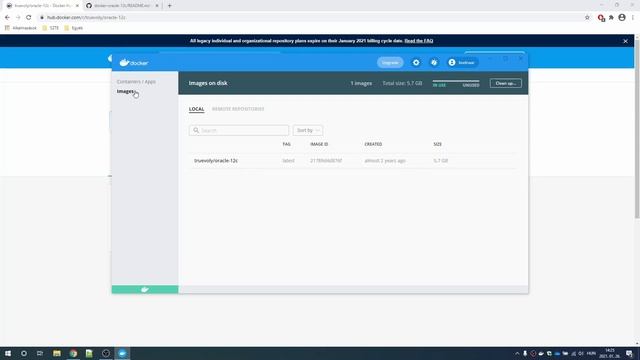Reload the browser page
Screen dimensions: 640x360
(29, 18)
